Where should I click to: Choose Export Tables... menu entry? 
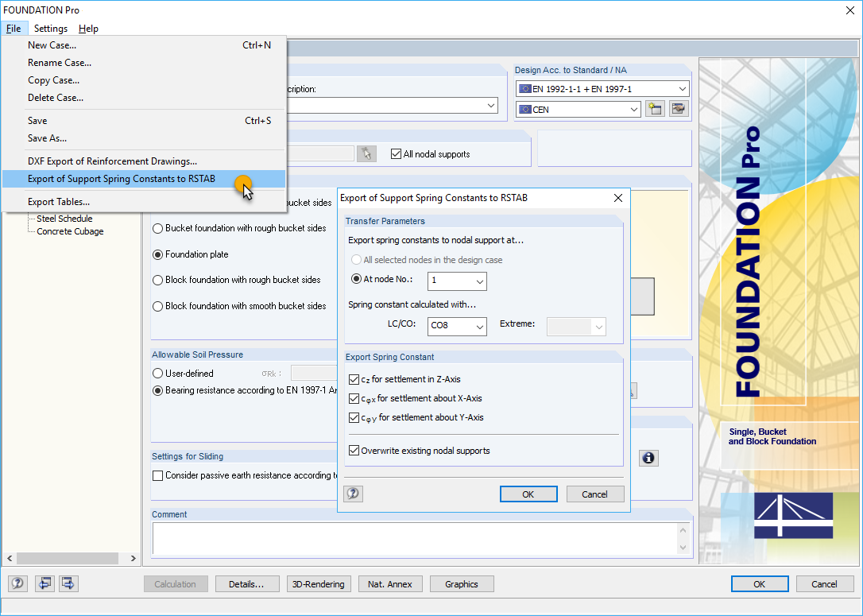coord(144,202)
